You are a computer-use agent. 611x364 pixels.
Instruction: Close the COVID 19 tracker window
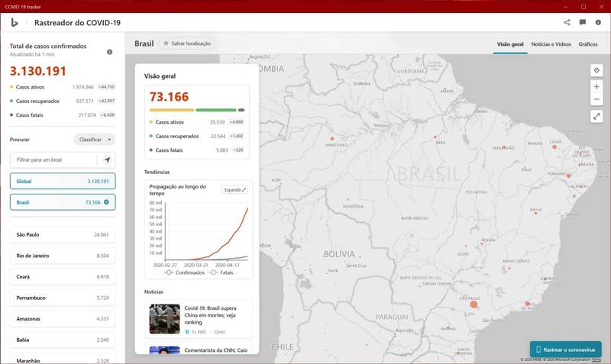601,7
